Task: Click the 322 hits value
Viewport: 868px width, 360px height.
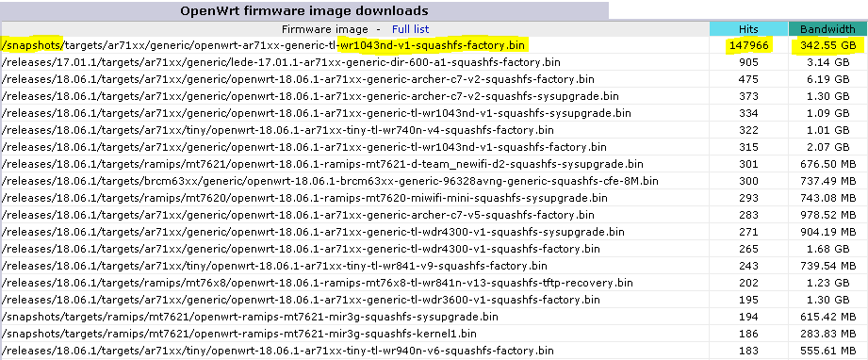Action: tap(748, 130)
